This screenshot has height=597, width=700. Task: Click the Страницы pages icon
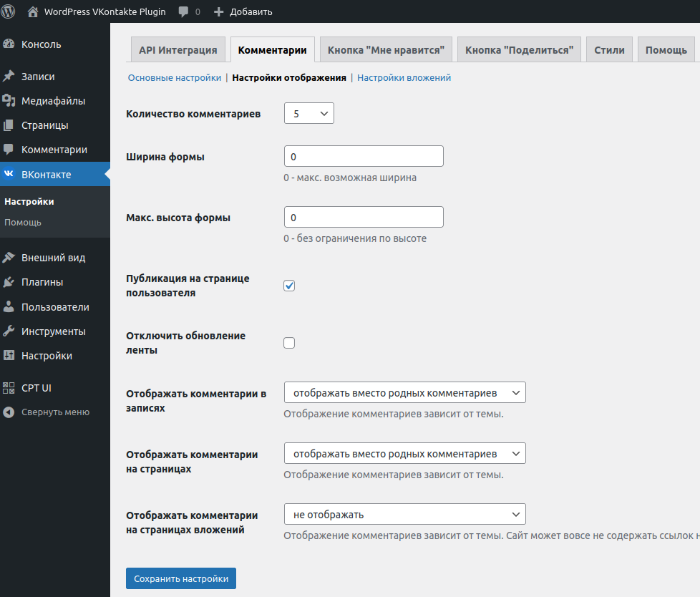tap(9, 125)
